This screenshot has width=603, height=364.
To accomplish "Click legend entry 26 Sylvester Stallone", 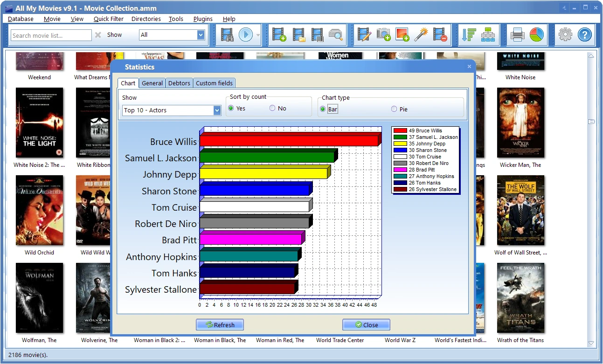I will point(425,189).
